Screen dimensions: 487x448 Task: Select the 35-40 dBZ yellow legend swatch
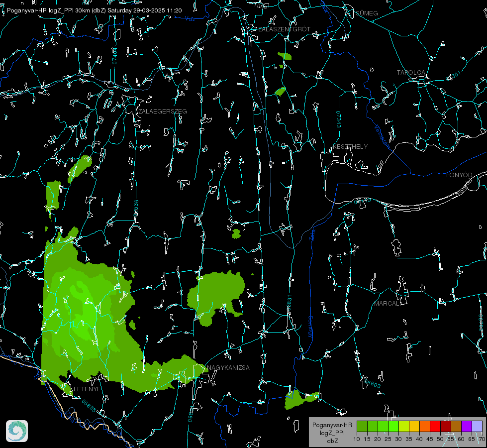tap(414, 426)
